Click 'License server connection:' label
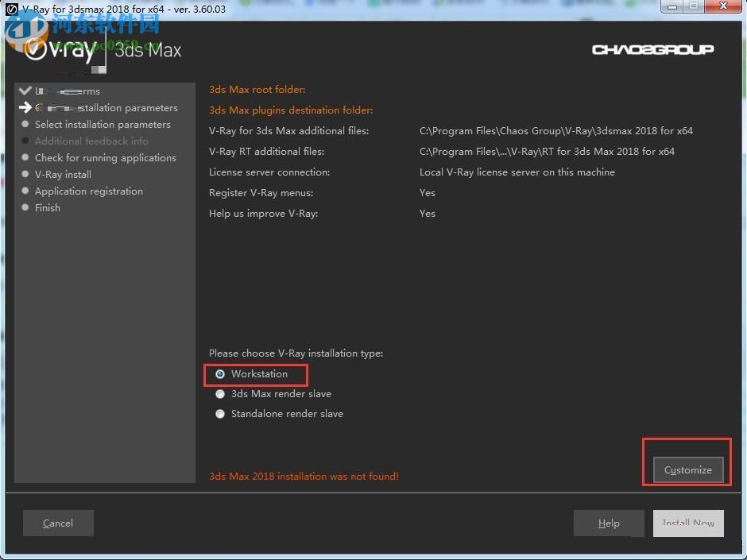 point(269,172)
